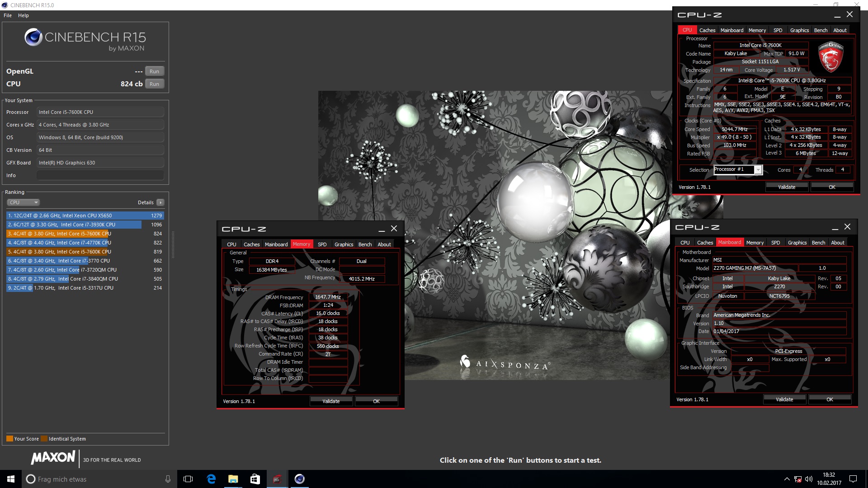The width and height of the screenshot is (868, 488).
Task: Open the Help menu
Action: [24, 15]
